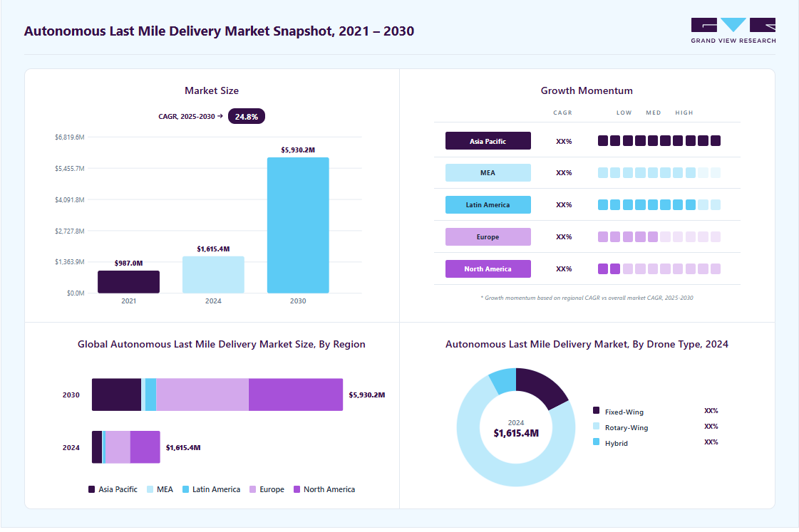799x532 pixels.
Task: Click the Fixed-Wing donut segment
Action: point(541,385)
